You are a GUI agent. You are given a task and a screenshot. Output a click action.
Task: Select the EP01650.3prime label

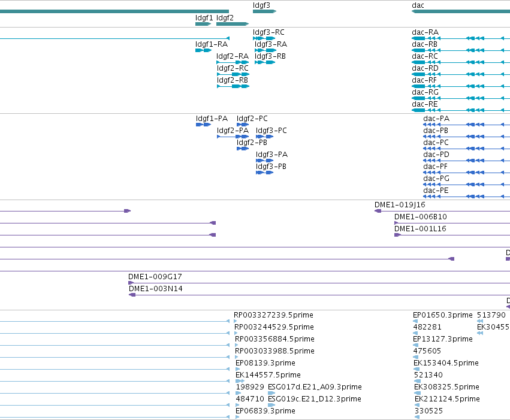(443, 315)
